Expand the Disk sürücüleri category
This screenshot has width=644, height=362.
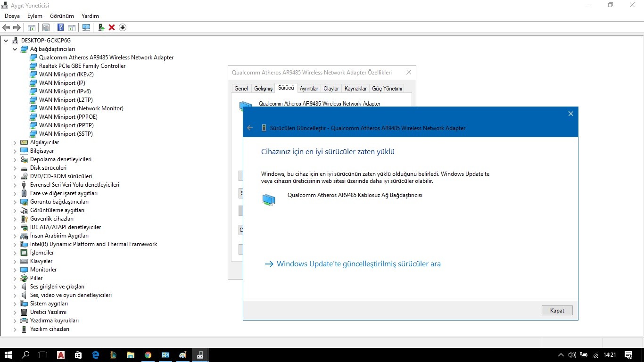point(15,168)
